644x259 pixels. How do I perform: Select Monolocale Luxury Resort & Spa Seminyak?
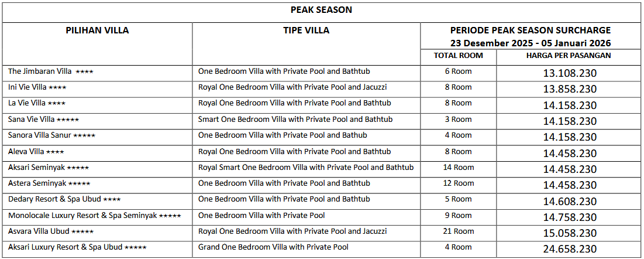click(x=94, y=216)
